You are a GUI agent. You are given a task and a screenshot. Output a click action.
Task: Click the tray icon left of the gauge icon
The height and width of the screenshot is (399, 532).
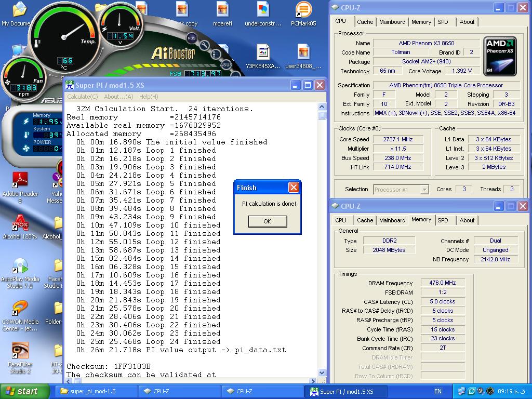pos(481,391)
